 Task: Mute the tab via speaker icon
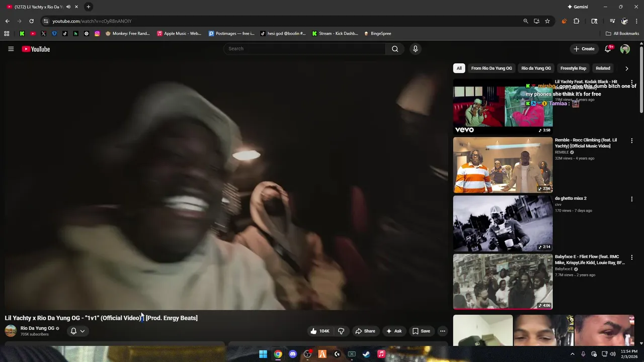[x=68, y=7]
